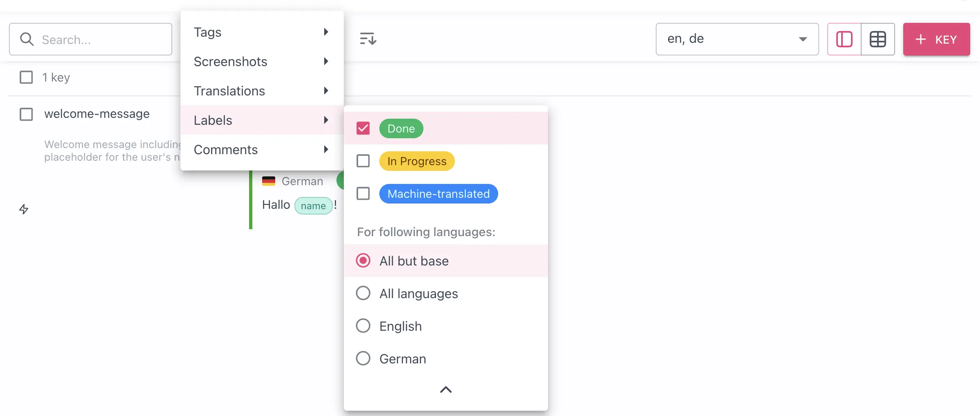Click the name placeholder chip
The width and height of the screenshot is (980, 416).
[x=313, y=206]
